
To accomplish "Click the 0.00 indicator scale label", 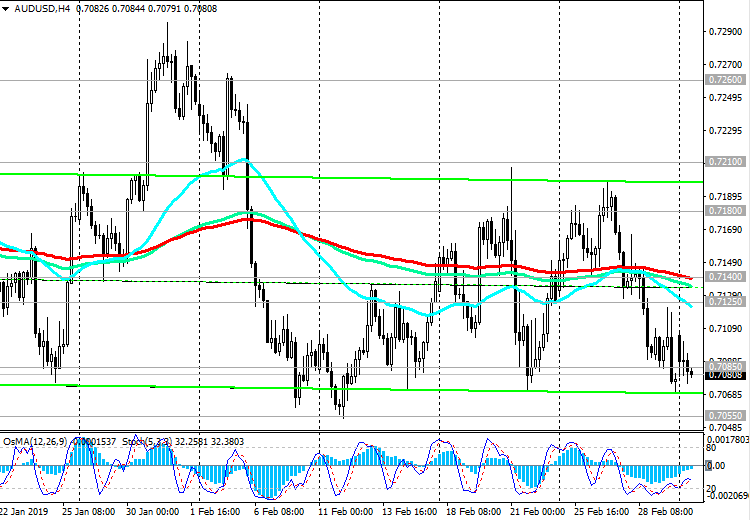I will (716, 465).
